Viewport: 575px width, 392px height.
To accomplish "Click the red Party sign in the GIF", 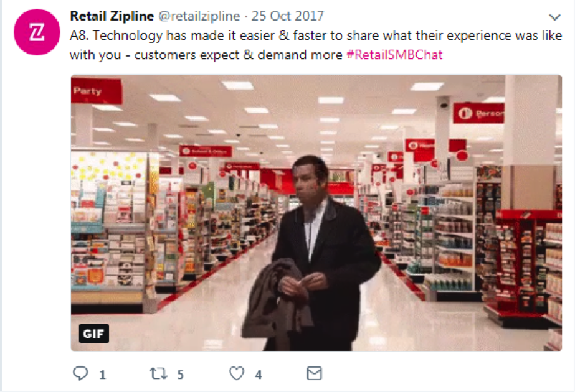I will pyautogui.click(x=97, y=91).
